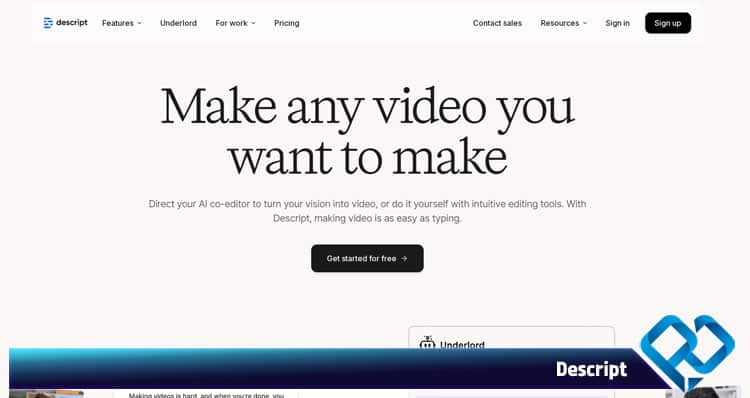The width and height of the screenshot is (750, 398).
Task: Expand the Features dropdown menu
Action: tap(122, 23)
